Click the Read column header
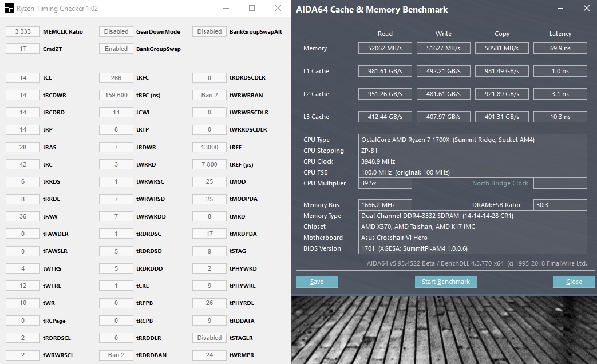 [x=385, y=34]
